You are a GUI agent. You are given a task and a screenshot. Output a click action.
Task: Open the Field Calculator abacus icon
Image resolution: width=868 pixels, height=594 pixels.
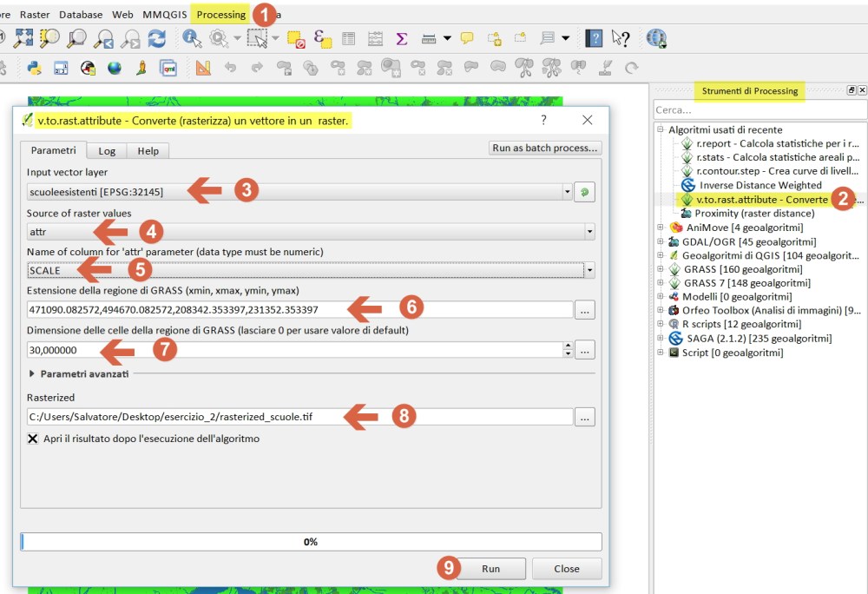coord(376,38)
